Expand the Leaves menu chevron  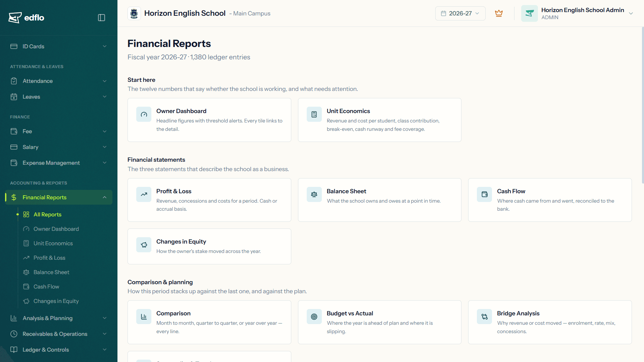pos(105,97)
